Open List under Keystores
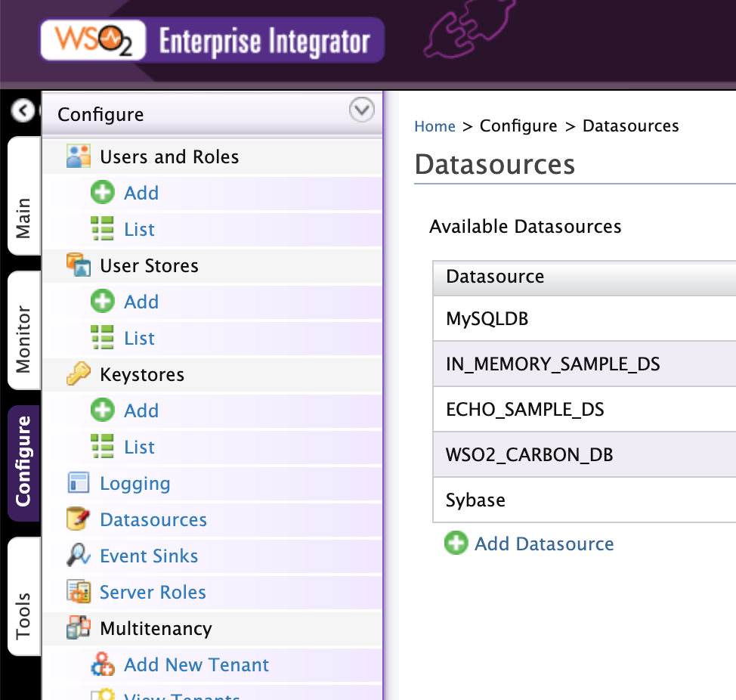 coord(139,447)
